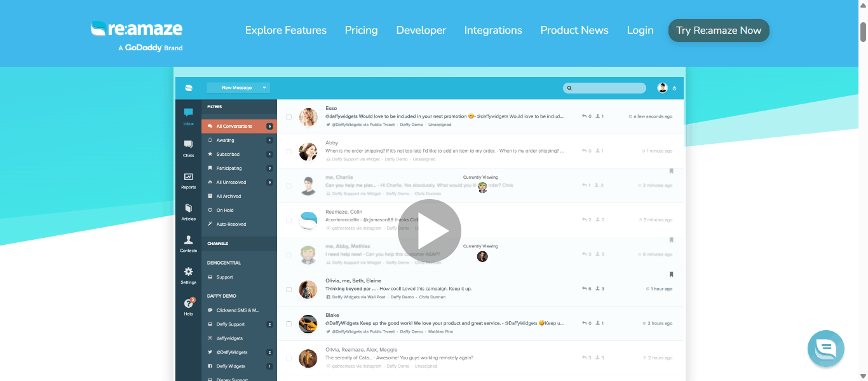Open the Re:amaze chat widget bubble
868x381 pixels.
(825, 349)
